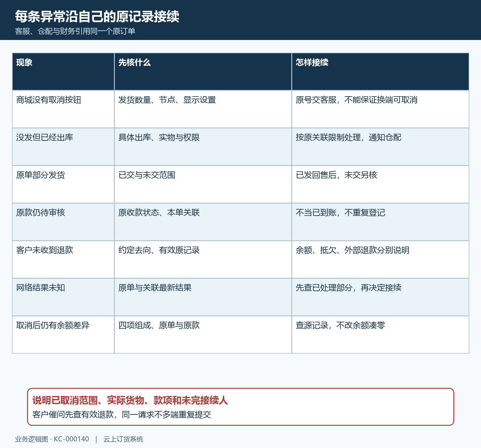Select cell 取消后仍有余额差异

(63, 335)
